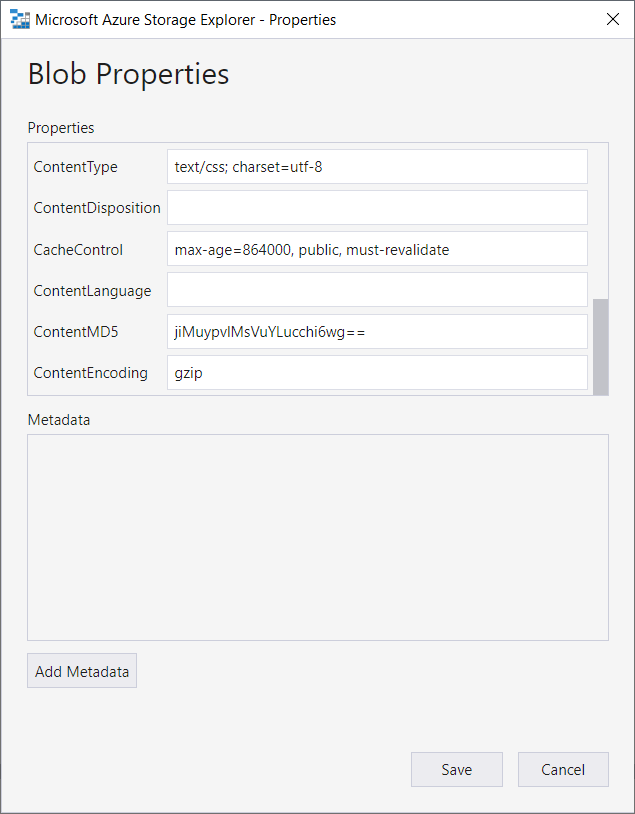Focus the empty ContentDisposition field
The width and height of the screenshot is (635, 814).
(x=377, y=208)
